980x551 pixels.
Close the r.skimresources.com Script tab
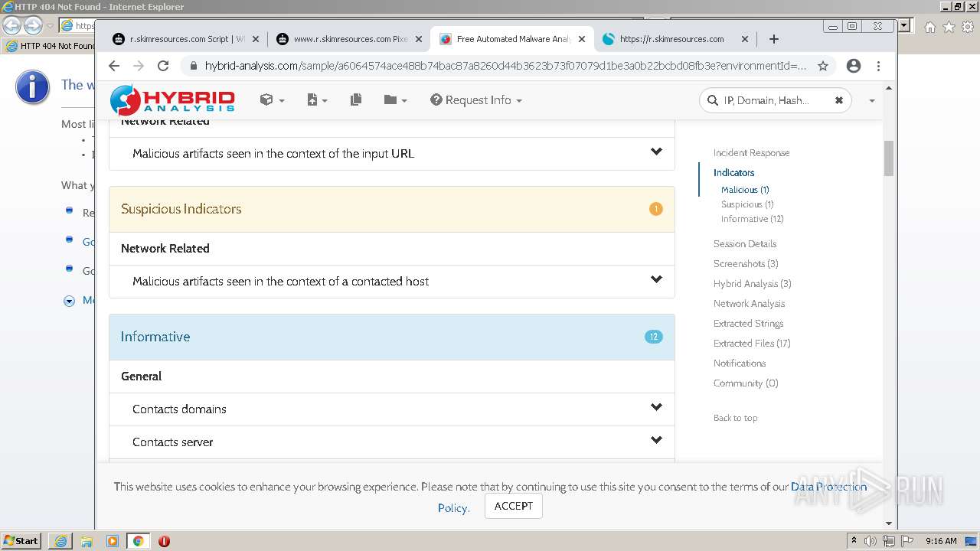256,39
